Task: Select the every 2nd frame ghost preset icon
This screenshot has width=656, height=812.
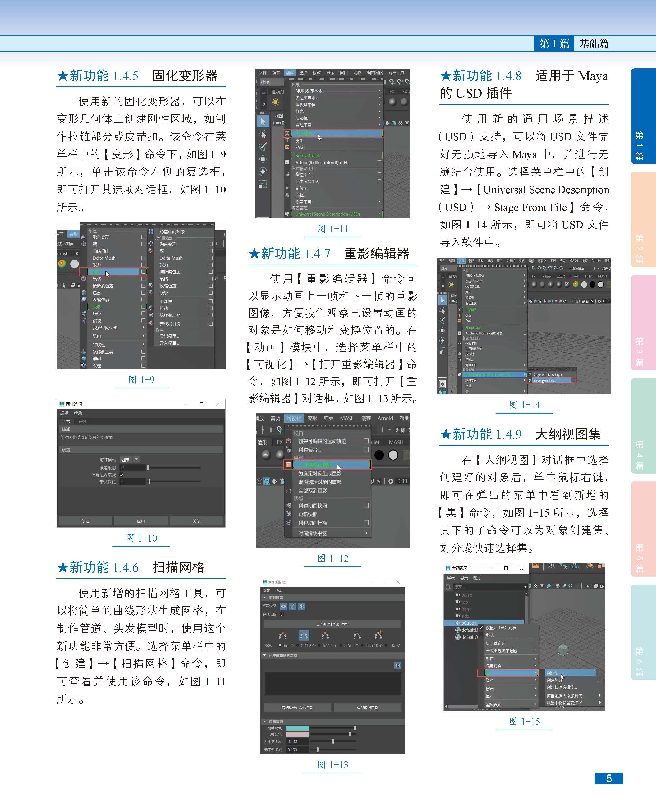Action: point(304,636)
